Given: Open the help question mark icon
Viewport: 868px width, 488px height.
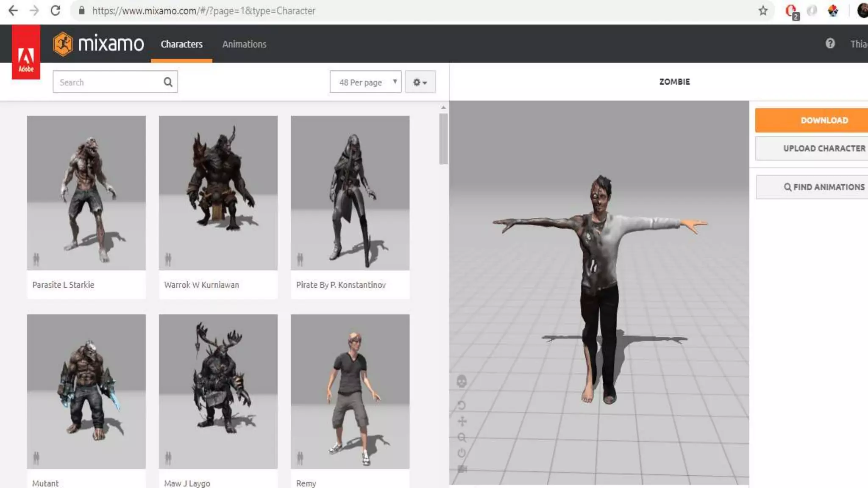Looking at the screenshot, I should 830,44.
